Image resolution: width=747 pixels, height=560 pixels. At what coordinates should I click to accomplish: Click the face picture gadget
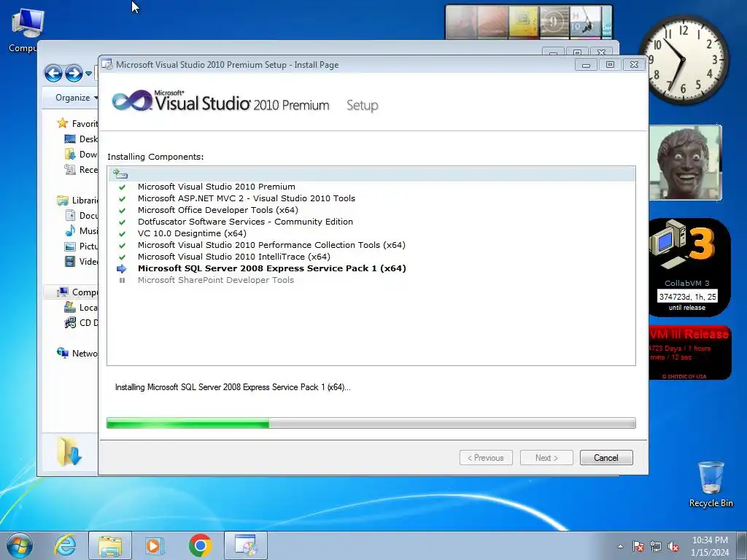[x=686, y=163]
